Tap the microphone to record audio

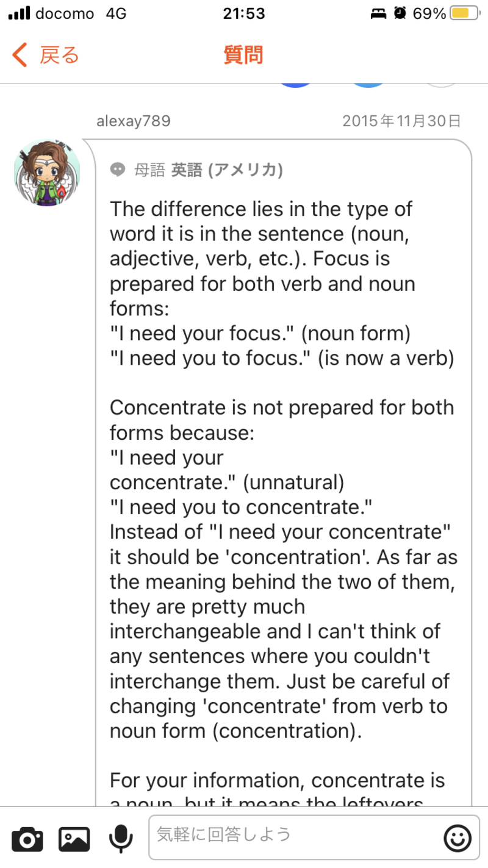coord(121,839)
